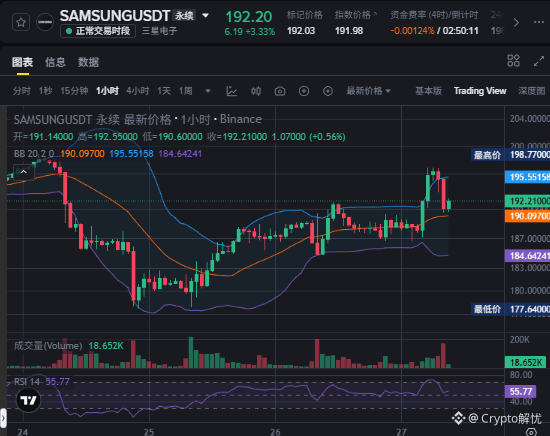The height and width of the screenshot is (436, 550).
Task: Click the 三星电子 company name
Action: pos(159,31)
